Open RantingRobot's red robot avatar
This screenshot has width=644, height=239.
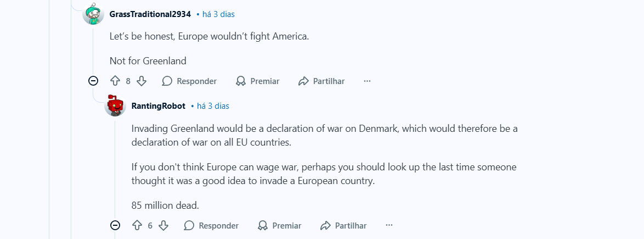pyautogui.click(x=115, y=105)
